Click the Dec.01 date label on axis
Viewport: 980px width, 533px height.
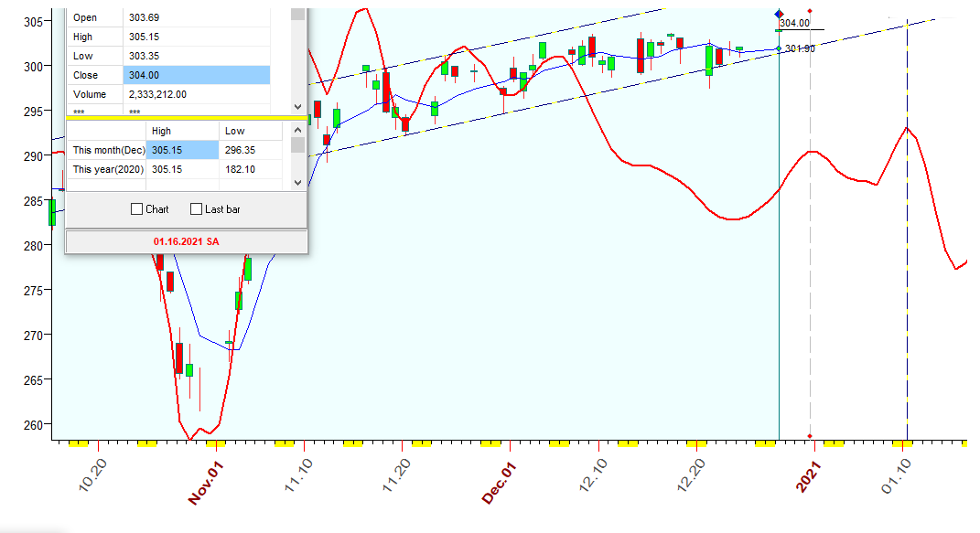pos(500,481)
